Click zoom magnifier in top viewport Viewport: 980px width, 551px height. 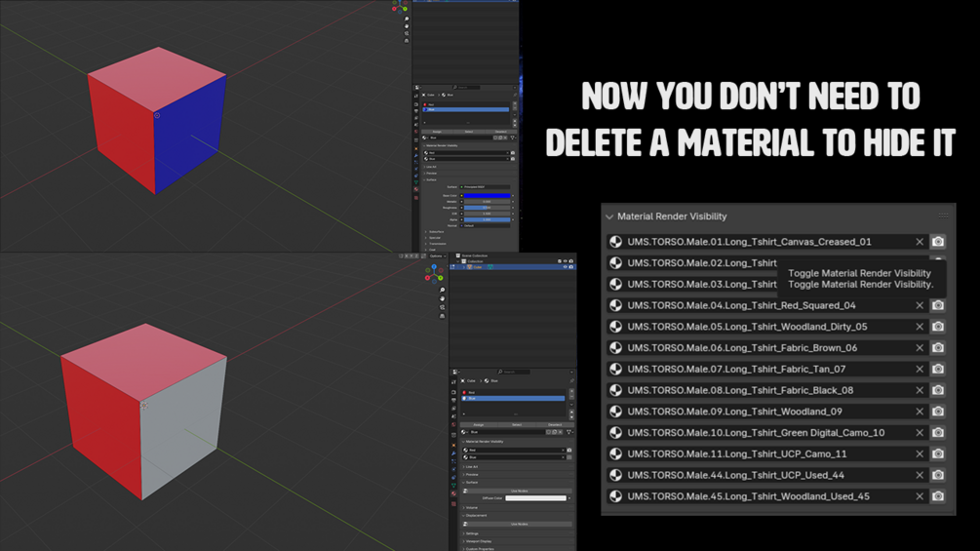[407, 20]
